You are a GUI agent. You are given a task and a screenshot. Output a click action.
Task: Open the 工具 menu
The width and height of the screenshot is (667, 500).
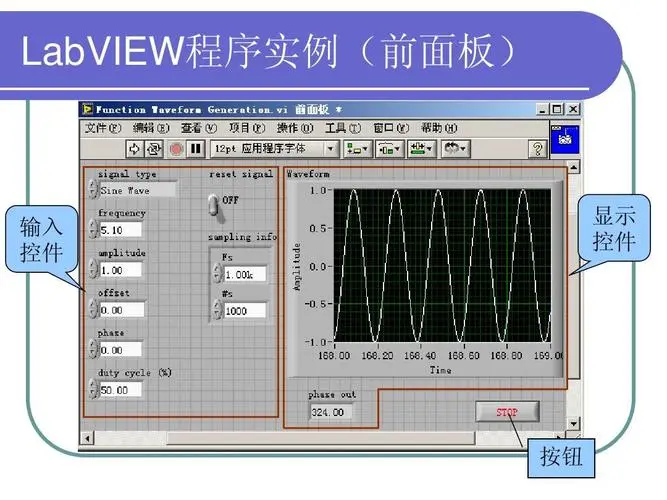tap(342, 128)
